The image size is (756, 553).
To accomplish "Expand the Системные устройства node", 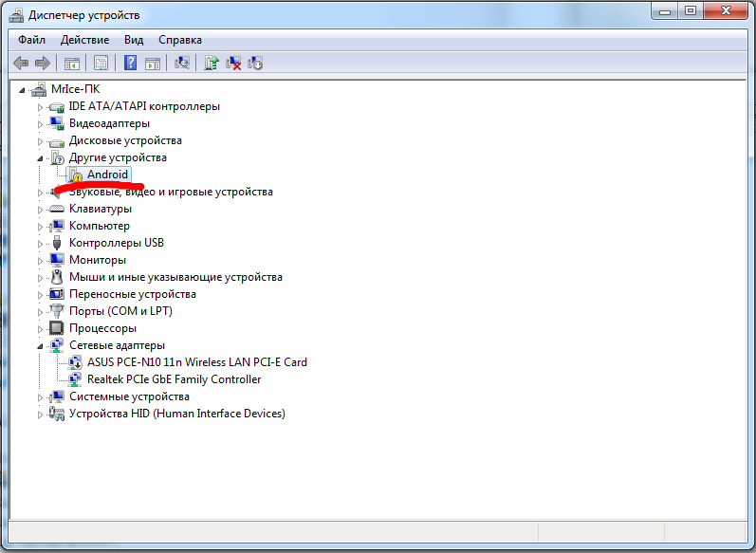I will point(40,397).
